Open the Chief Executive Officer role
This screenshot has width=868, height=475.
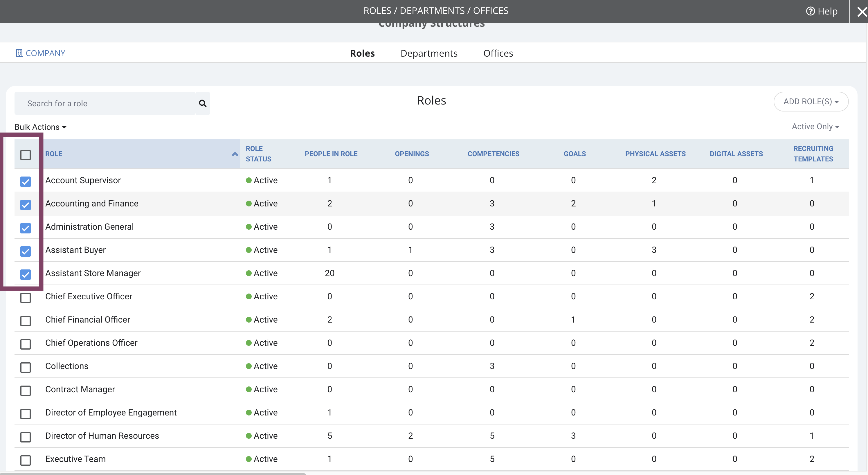[x=89, y=296]
